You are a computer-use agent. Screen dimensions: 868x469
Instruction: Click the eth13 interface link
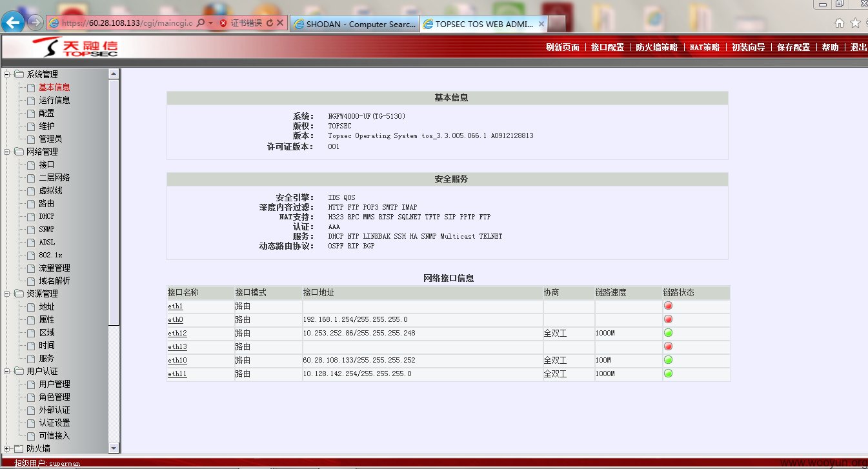(177, 347)
